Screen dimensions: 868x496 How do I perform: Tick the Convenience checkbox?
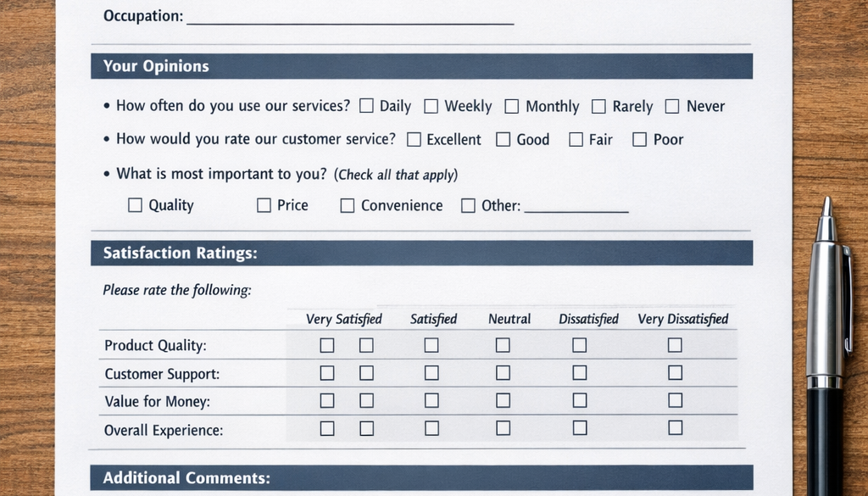coord(347,205)
